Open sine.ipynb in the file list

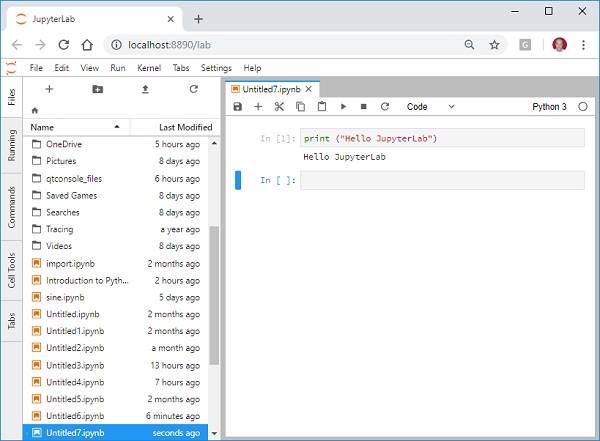(x=65, y=297)
